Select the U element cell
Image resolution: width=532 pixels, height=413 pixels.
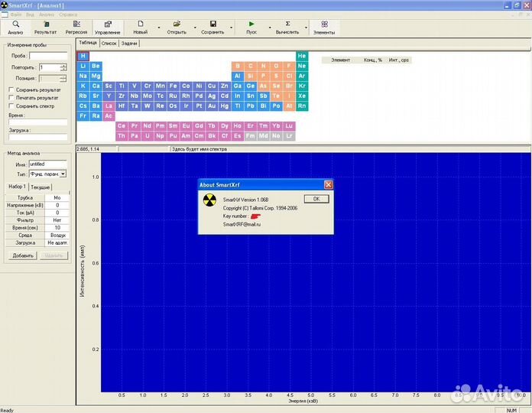pos(148,136)
